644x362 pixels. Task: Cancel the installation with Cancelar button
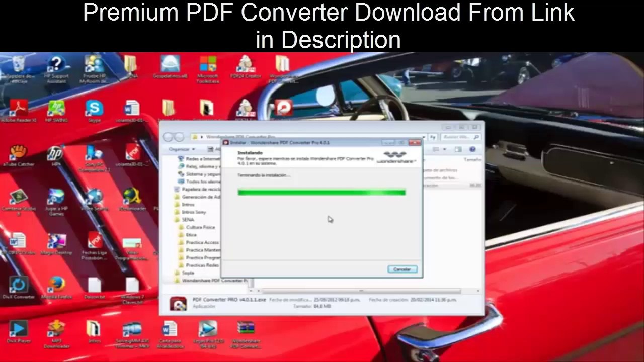(x=402, y=269)
